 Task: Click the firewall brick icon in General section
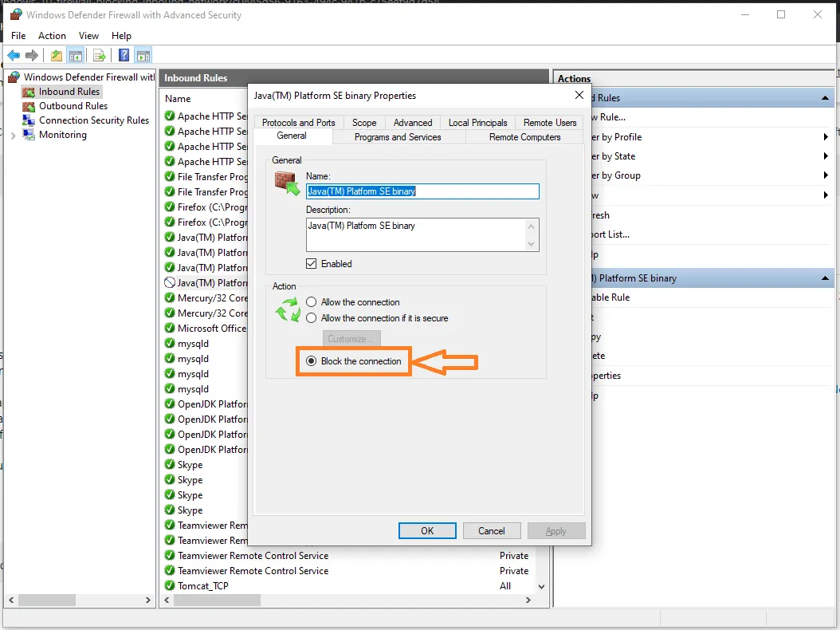click(287, 183)
